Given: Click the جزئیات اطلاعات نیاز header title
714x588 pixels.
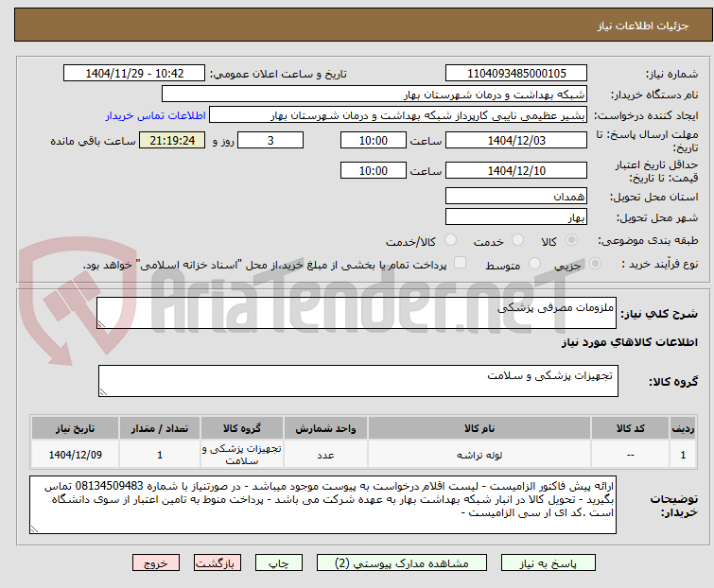Looking at the screenshot, I should pos(643,26).
